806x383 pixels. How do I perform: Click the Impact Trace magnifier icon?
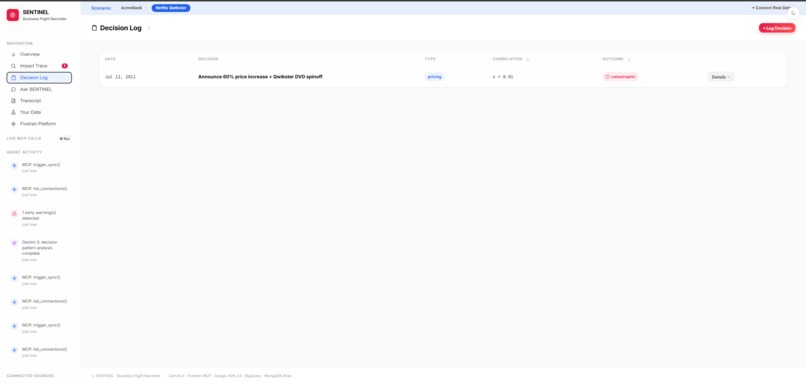(13, 66)
